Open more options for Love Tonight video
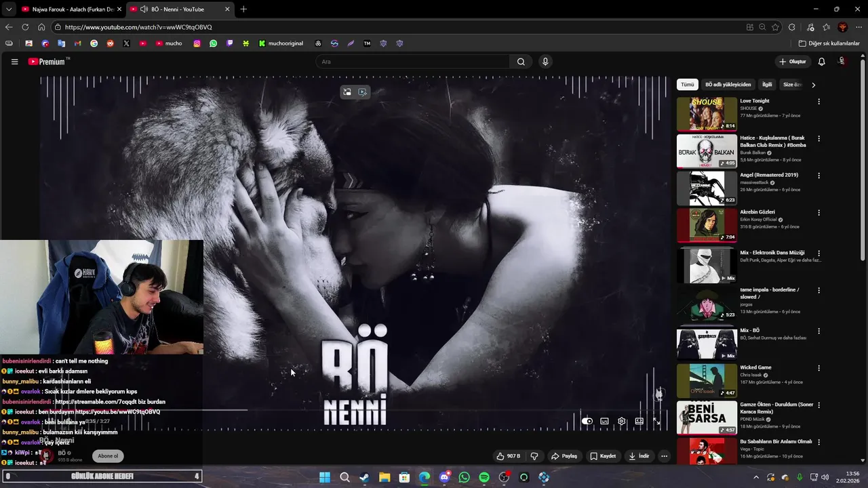 click(818, 102)
